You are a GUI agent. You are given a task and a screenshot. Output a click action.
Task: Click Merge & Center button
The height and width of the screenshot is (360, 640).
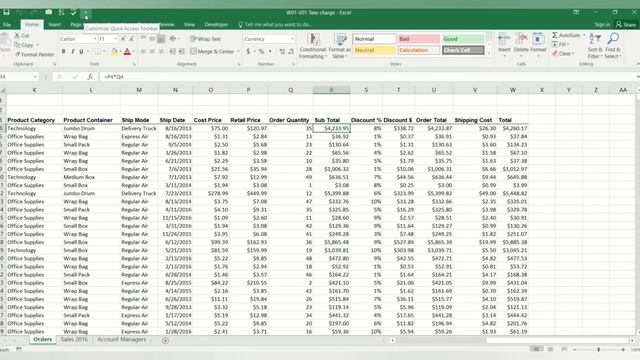[x=212, y=51]
